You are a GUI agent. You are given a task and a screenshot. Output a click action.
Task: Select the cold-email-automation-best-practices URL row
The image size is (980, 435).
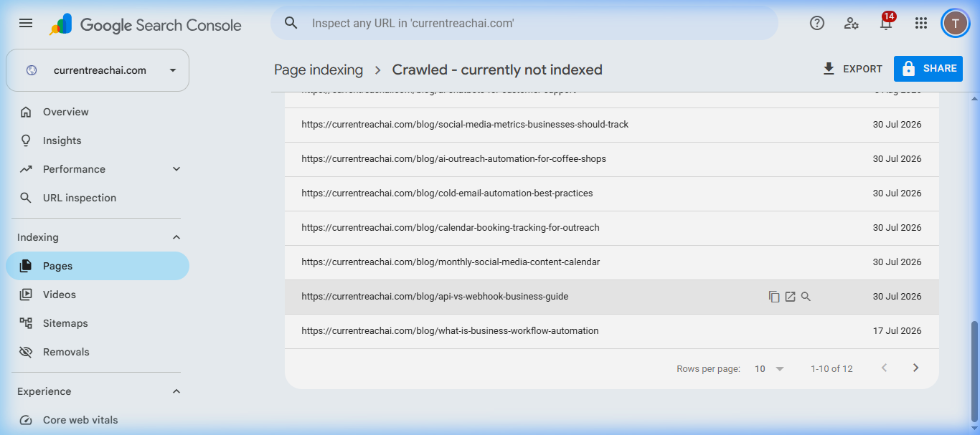612,193
